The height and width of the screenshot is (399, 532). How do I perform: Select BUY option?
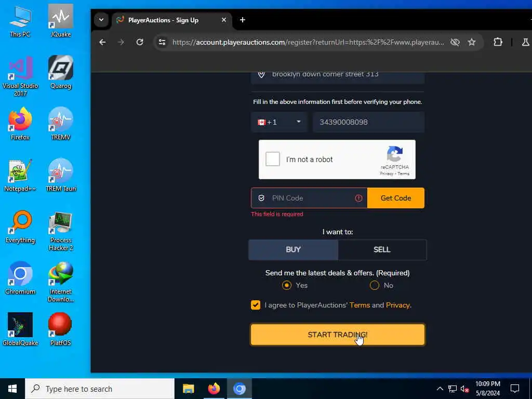[294, 250]
